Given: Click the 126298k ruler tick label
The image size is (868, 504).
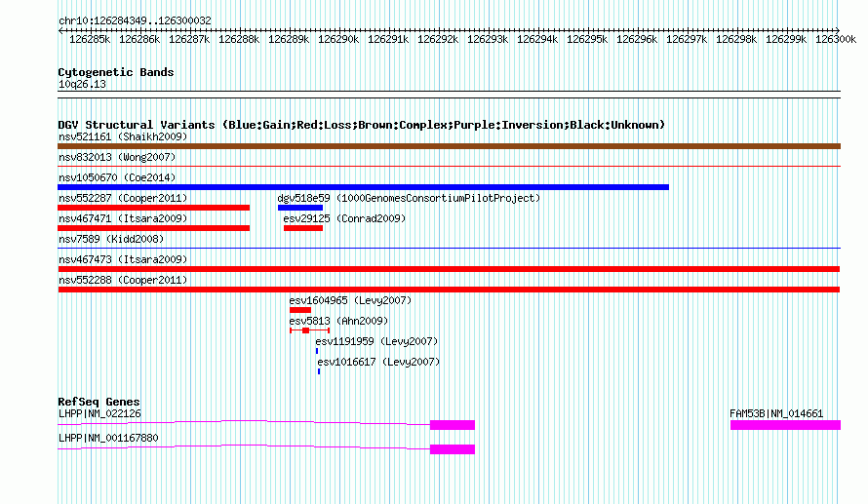Looking at the screenshot, I should (x=736, y=39).
